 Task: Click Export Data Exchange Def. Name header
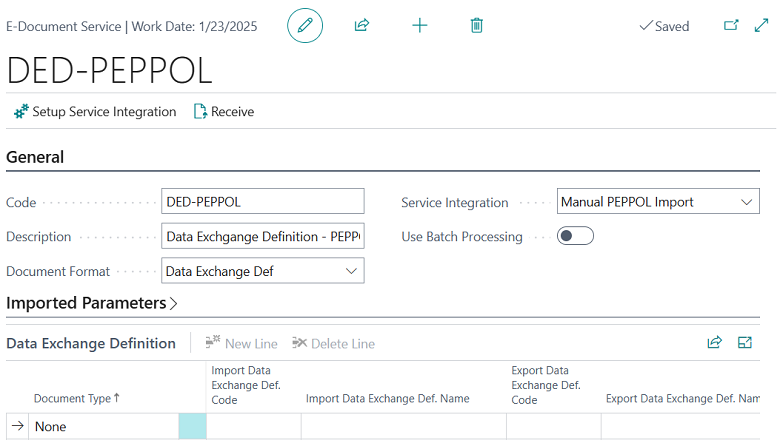tap(682, 398)
